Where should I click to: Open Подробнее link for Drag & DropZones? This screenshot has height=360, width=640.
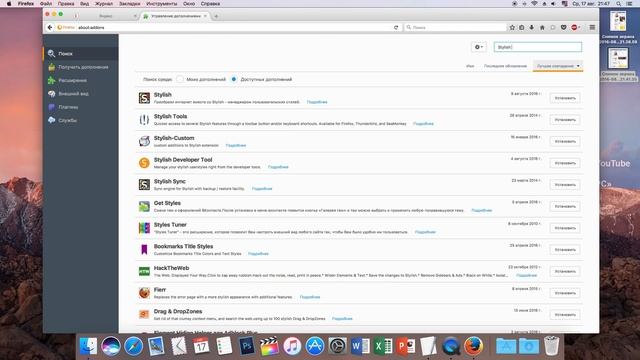(342, 318)
